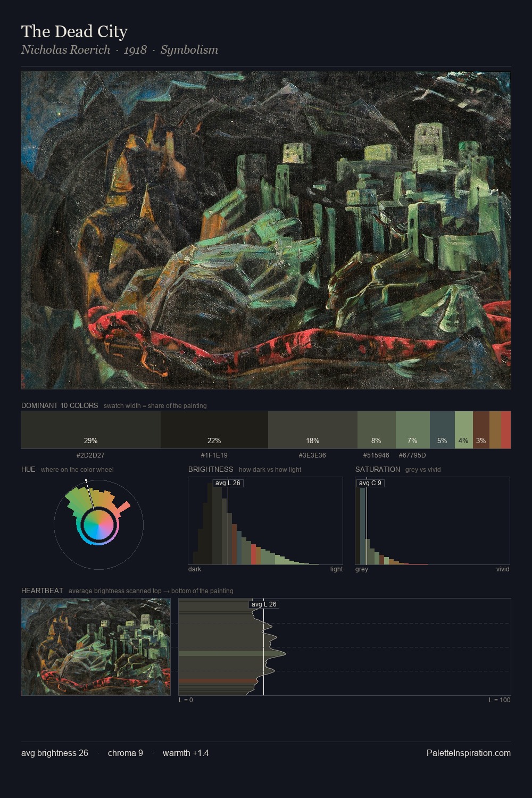Open the PaletteInspiration.com link
The image size is (532, 798).
point(469,753)
